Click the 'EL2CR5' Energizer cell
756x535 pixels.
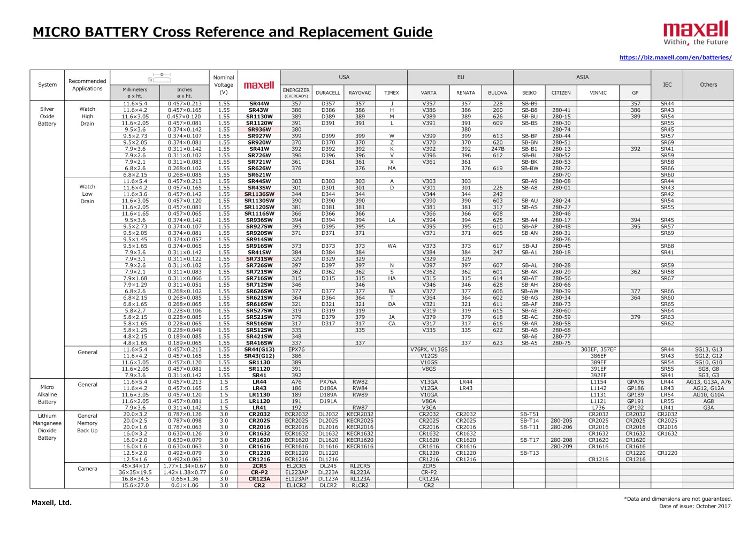tap(296, 466)
